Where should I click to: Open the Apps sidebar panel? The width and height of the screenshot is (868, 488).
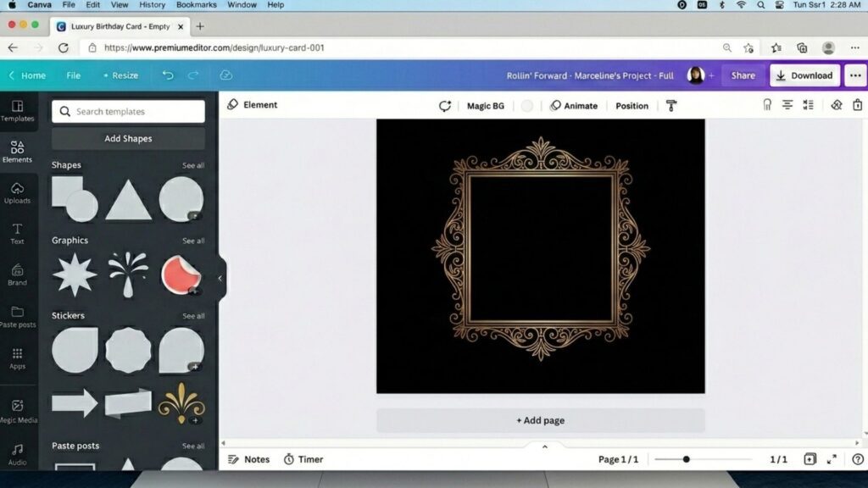tap(17, 358)
